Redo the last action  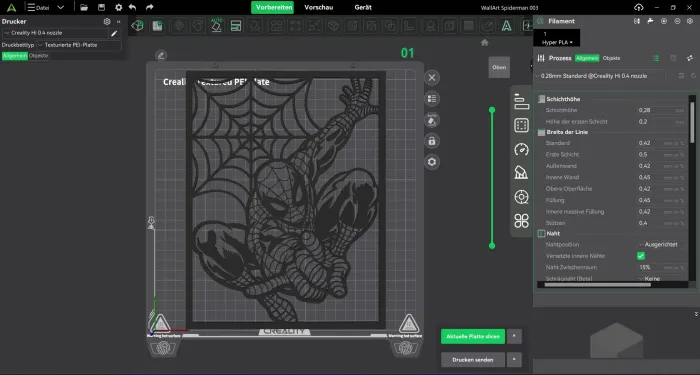tap(150, 7)
